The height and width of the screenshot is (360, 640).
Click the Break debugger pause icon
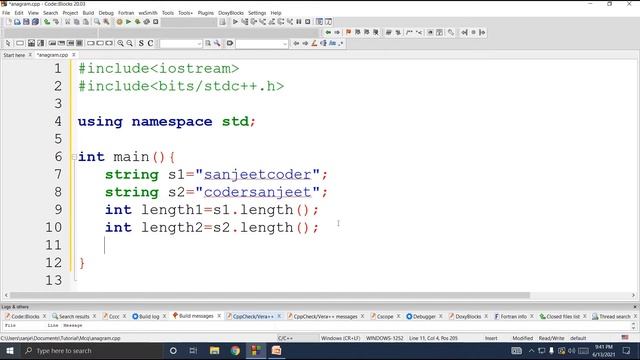click(x=299, y=22)
